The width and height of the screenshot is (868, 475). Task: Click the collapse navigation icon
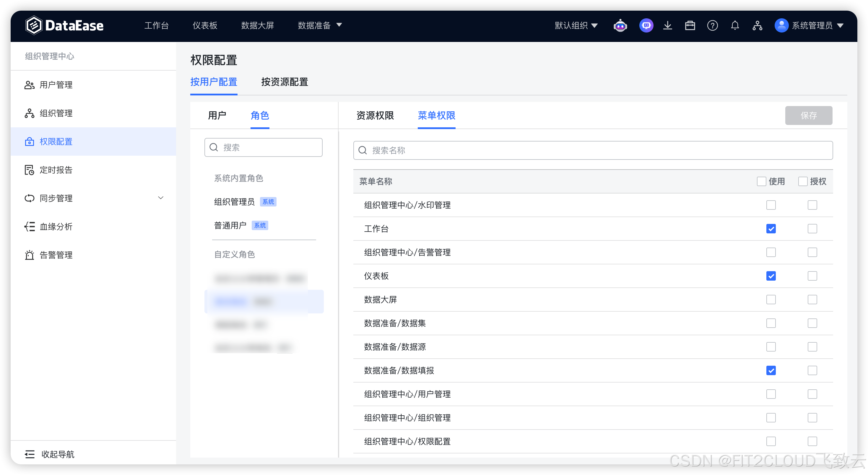point(30,454)
